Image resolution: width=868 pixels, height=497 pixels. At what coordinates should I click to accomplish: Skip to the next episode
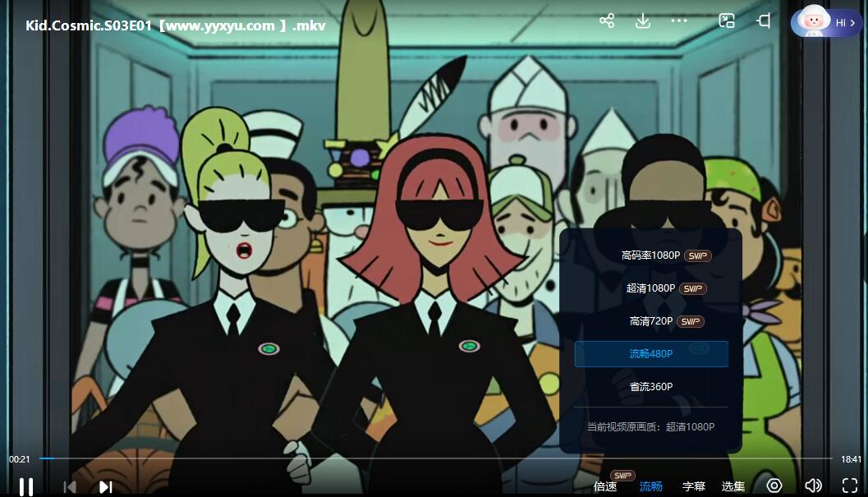point(106,487)
